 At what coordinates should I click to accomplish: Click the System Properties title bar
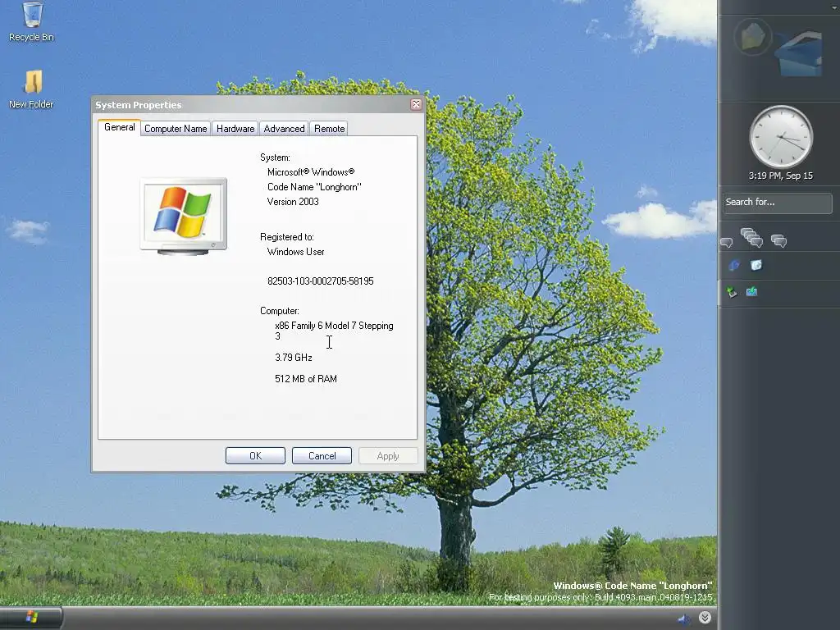[x=251, y=105]
